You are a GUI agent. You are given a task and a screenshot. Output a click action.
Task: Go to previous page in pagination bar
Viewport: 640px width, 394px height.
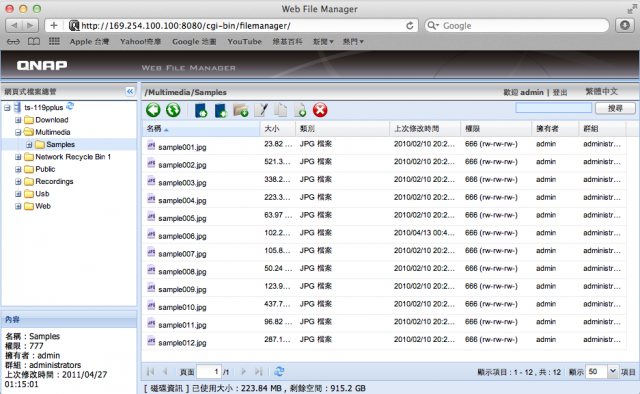click(x=165, y=372)
